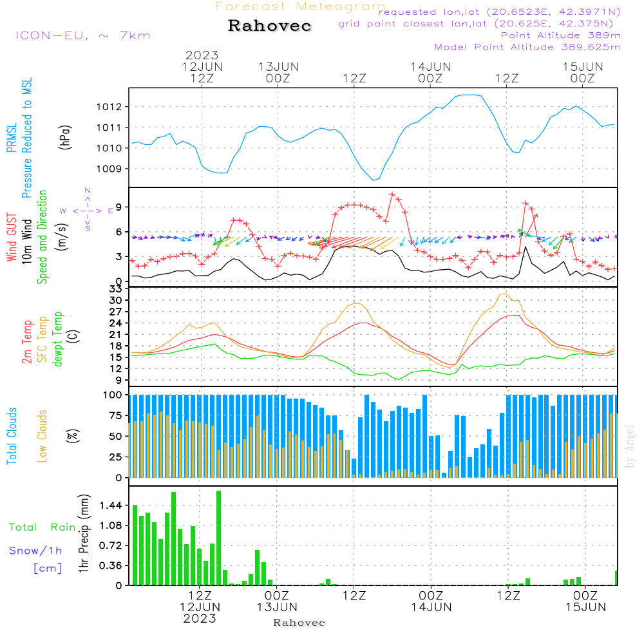The height and width of the screenshot is (644, 644).
Task: Click the '(m/s)' unit label
Action: [62, 238]
